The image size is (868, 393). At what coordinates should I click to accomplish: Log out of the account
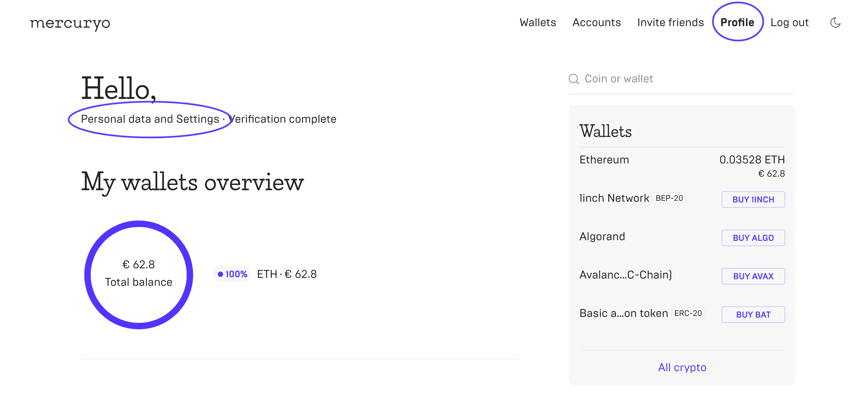coord(789,22)
